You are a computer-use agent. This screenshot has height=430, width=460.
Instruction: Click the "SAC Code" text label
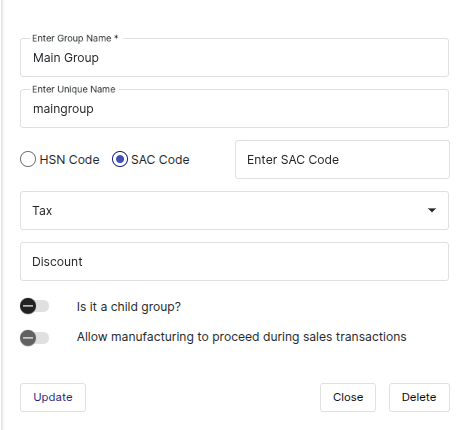160,160
